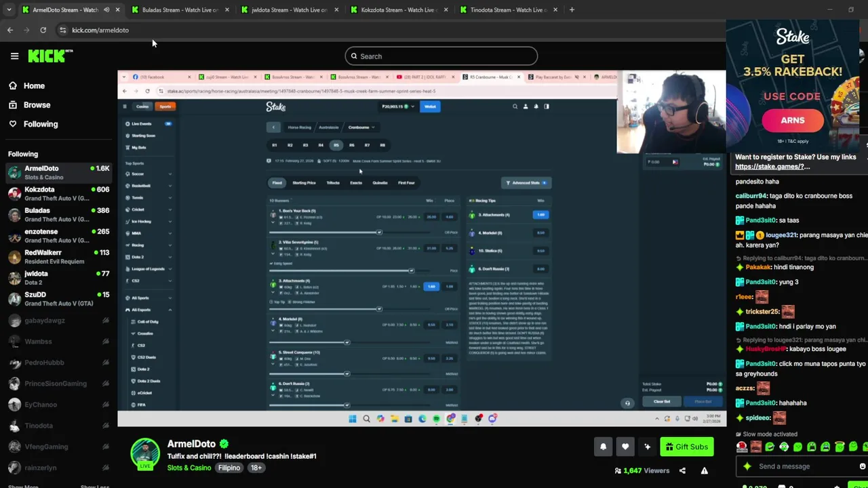
Task: Toggle the follow heart button
Action: pos(625,447)
